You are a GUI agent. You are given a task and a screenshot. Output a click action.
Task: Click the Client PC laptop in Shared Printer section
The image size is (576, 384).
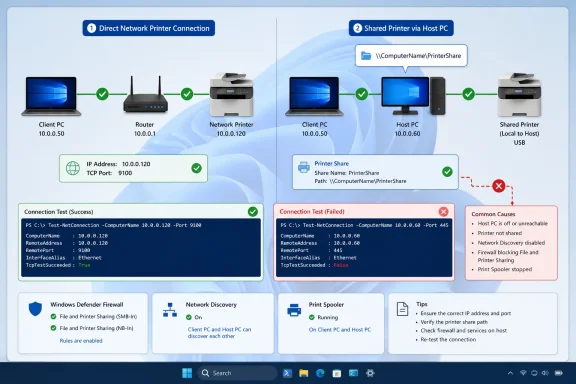point(314,96)
